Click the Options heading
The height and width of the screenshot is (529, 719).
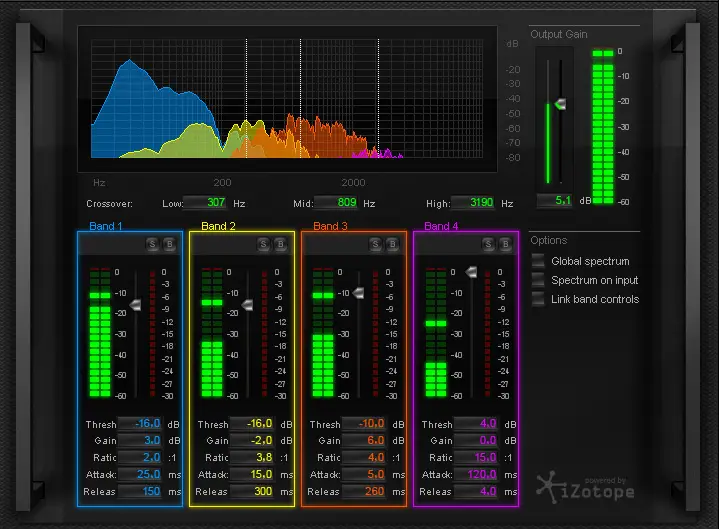(x=548, y=240)
